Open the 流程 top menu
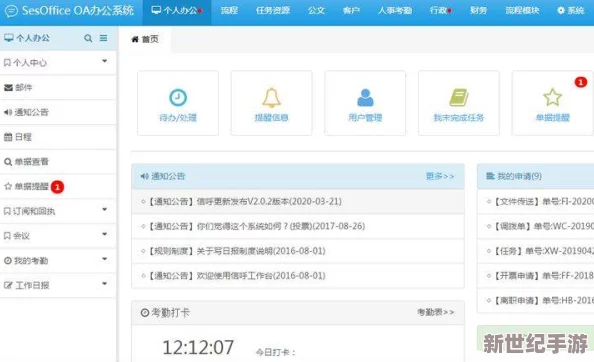This screenshot has width=594, height=362. pyautogui.click(x=229, y=11)
